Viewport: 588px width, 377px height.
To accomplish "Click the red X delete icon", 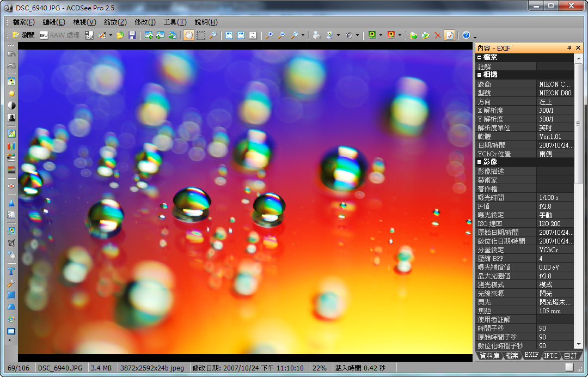I will click(437, 35).
